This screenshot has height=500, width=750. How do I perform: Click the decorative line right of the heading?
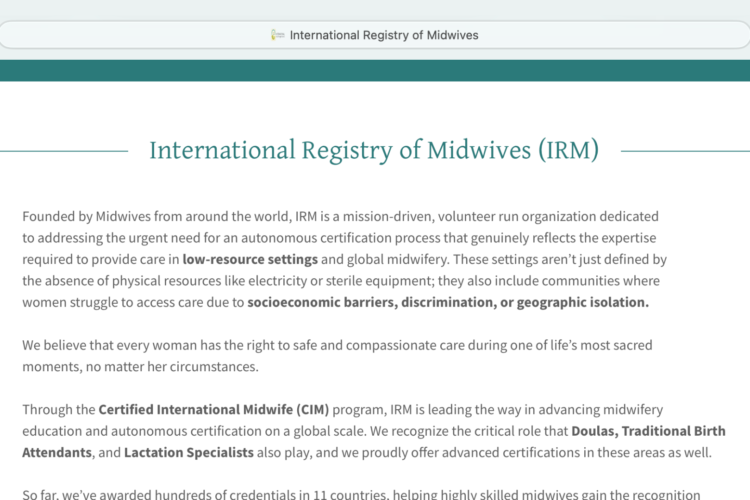(x=685, y=151)
